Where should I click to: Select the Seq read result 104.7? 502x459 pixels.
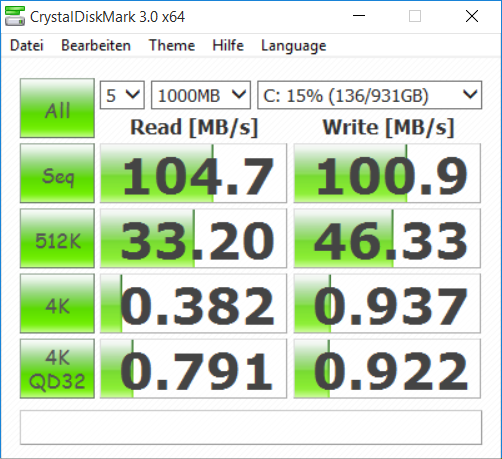tap(193, 173)
